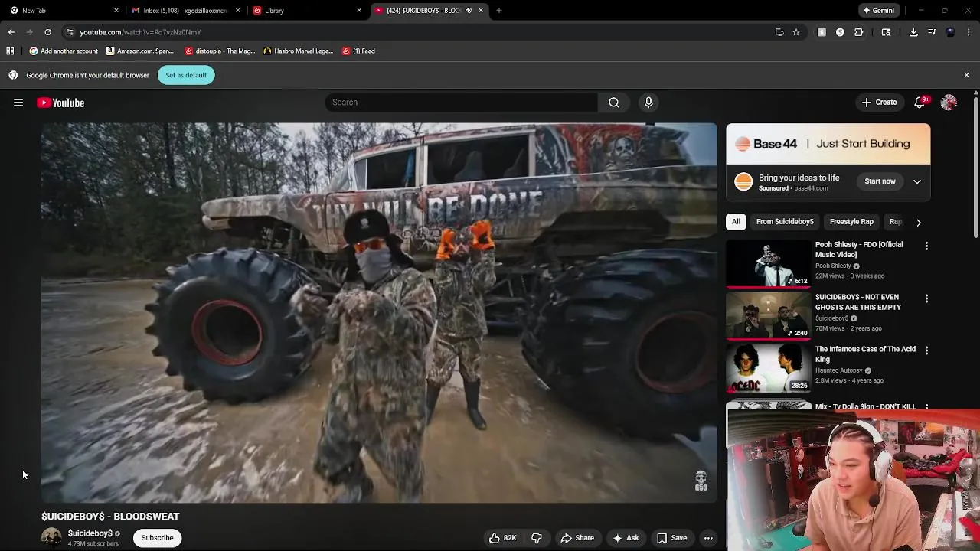Expand the Base44 ad dropdown chevron
Screen dimensions: 980x551
tap(917, 181)
